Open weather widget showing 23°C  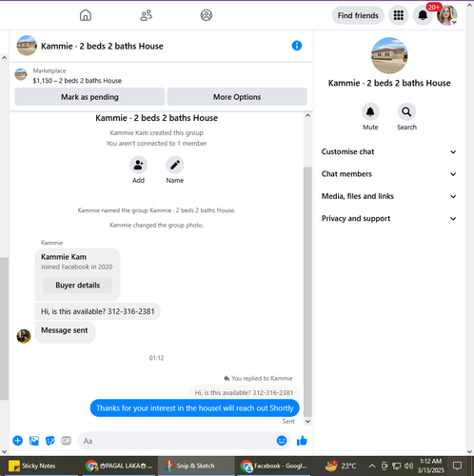pos(341,466)
